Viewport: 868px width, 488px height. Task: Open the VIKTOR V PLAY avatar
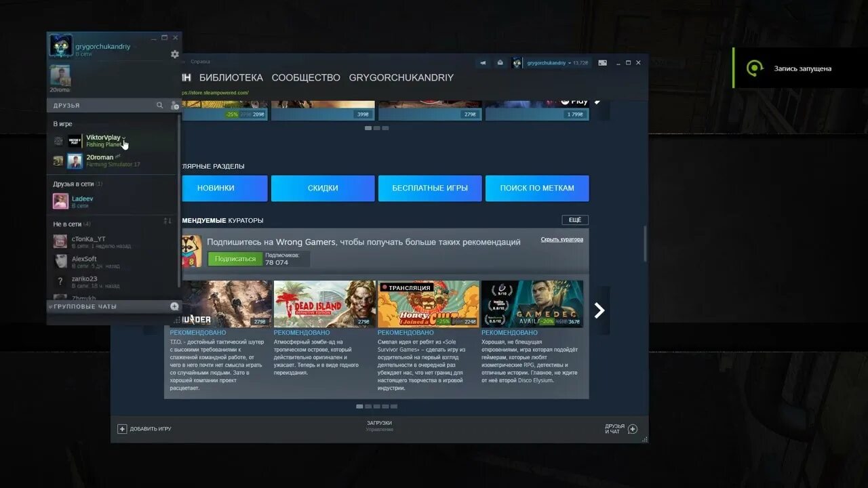[x=75, y=141]
